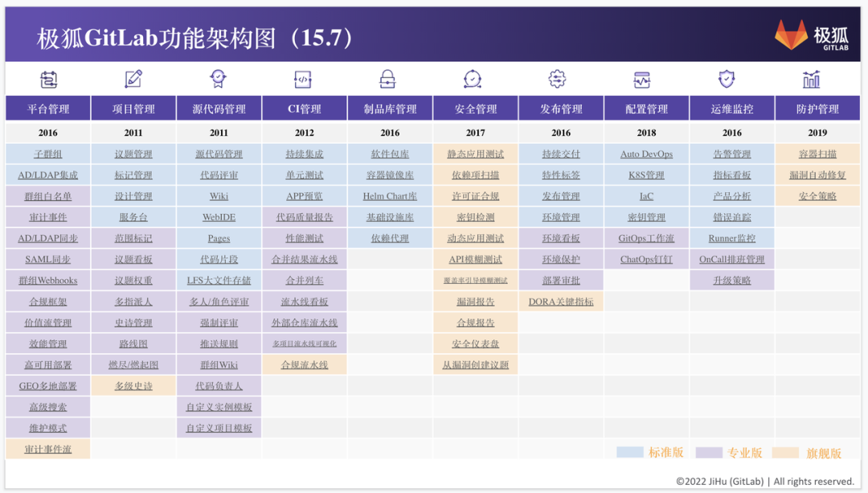The width and height of the screenshot is (868, 493).
Task: Open the 多级史诗 link
Action: click(133, 385)
